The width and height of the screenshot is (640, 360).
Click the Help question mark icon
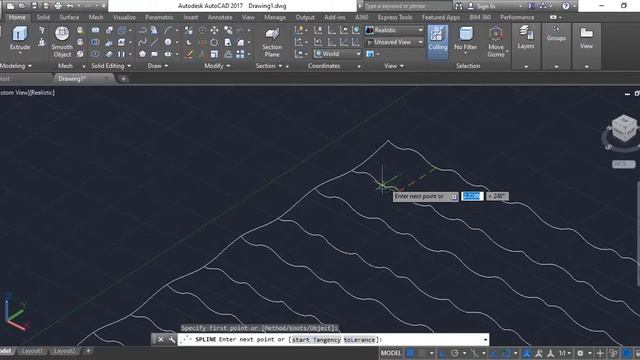pyautogui.click(x=565, y=6)
